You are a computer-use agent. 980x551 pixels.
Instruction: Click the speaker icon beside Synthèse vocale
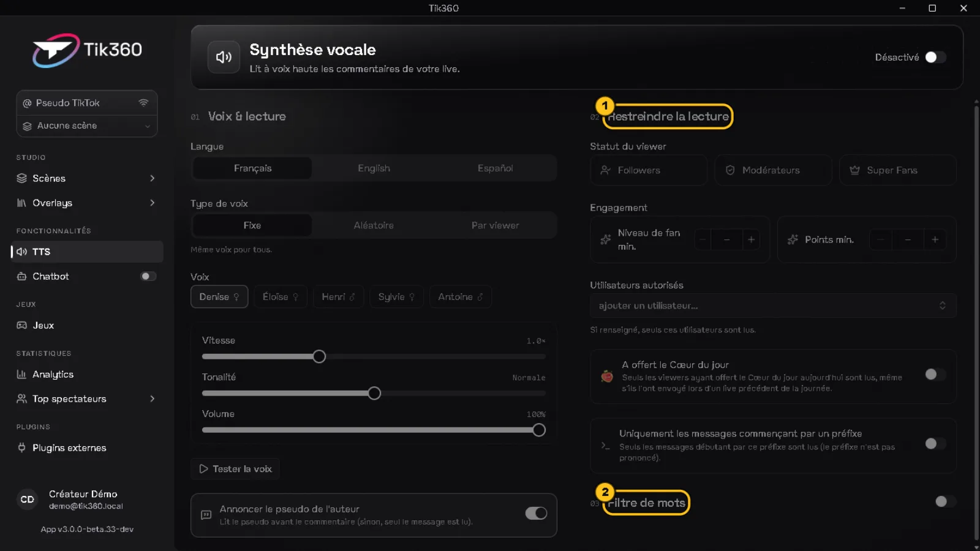[x=224, y=57]
